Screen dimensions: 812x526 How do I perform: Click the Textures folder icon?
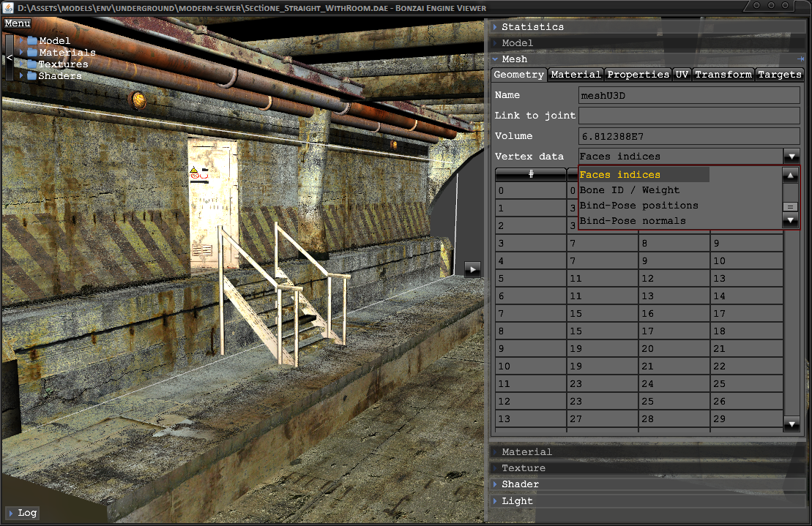[32, 64]
